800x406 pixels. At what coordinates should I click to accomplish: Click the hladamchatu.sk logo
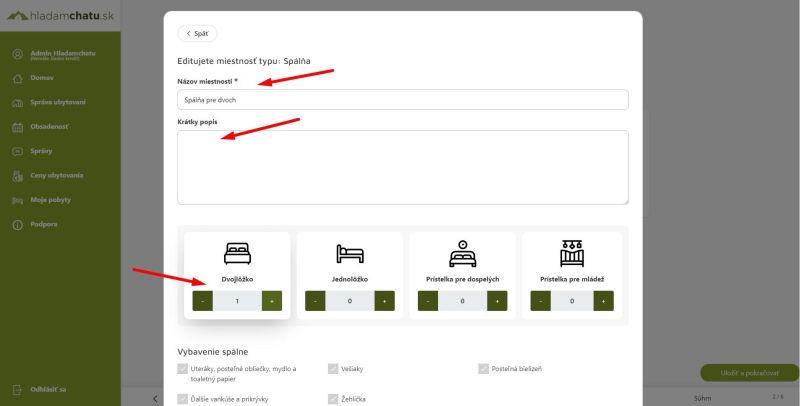click(x=60, y=16)
